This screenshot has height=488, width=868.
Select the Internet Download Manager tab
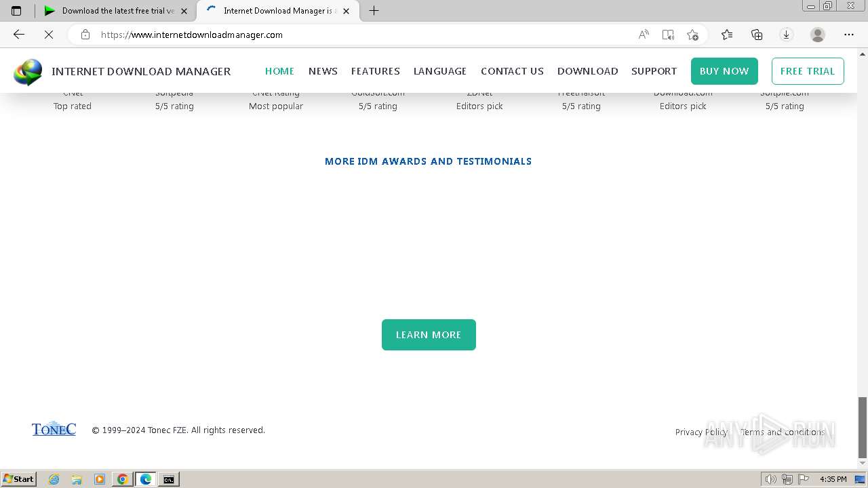(x=278, y=11)
